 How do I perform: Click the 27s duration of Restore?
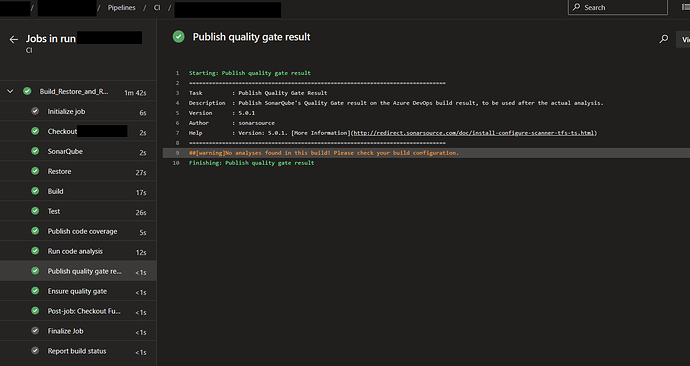pos(141,173)
